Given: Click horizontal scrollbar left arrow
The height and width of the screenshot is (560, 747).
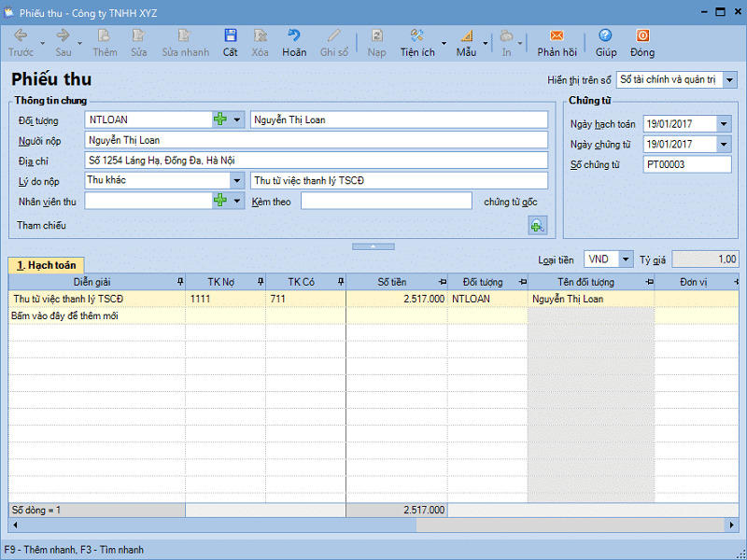Looking at the screenshot, I should (x=15, y=525).
